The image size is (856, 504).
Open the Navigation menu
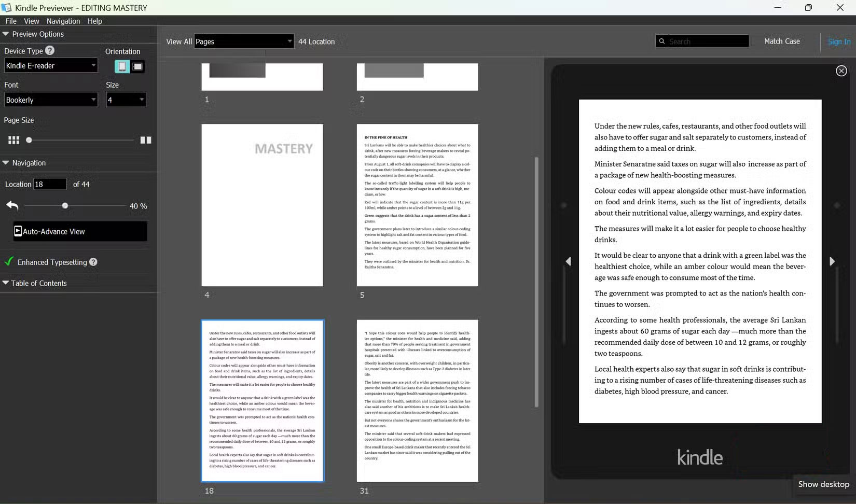tap(63, 21)
